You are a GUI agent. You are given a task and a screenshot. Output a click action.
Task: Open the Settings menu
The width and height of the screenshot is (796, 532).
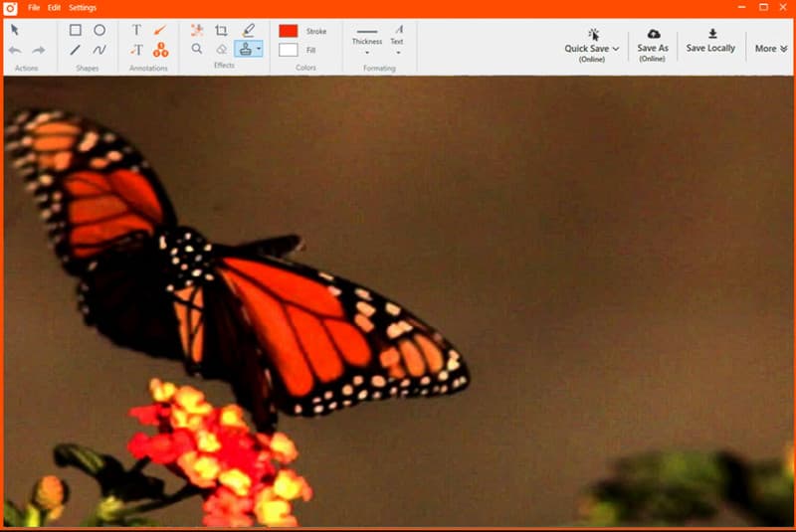pyautogui.click(x=83, y=8)
